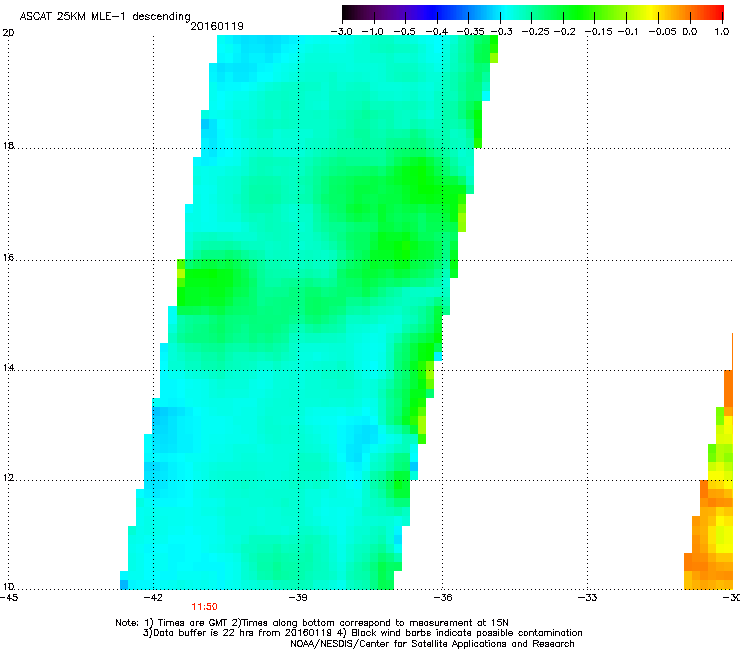The width and height of the screenshot is (740, 650).
Task: Click the cyan section of the color scale
Action: (x=503, y=12)
